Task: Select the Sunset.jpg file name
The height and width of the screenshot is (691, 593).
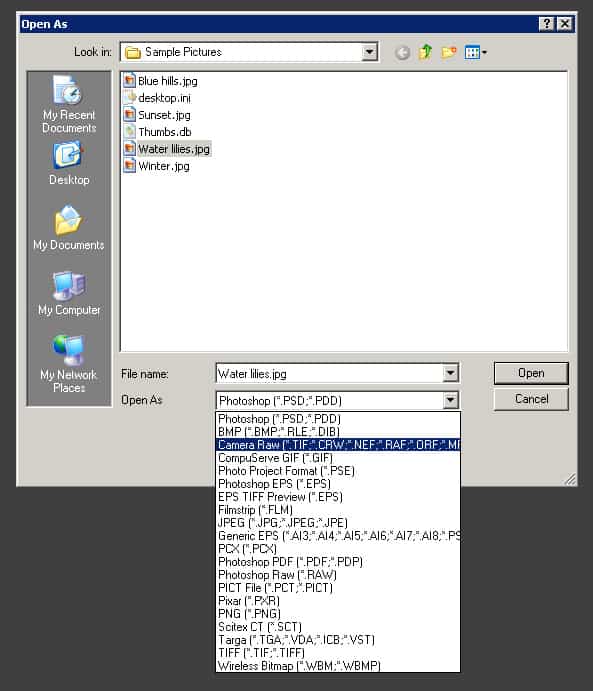Action: pyautogui.click(x=164, y=115)
